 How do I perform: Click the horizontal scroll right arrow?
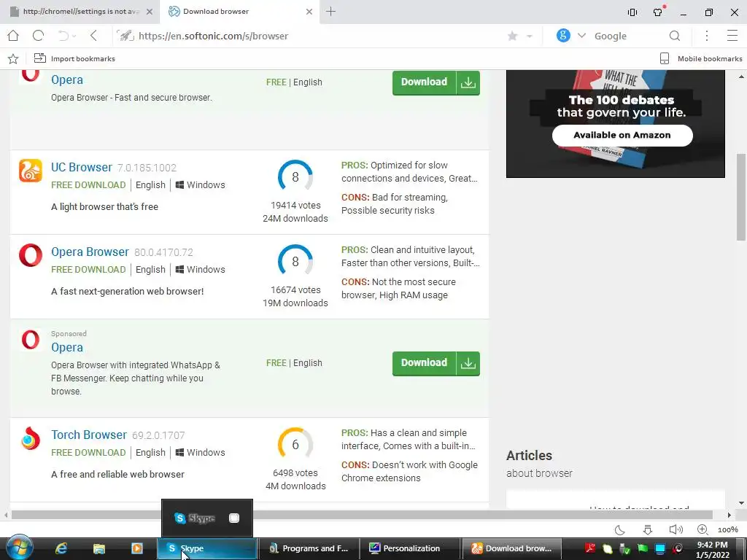(x=729, y=516)
